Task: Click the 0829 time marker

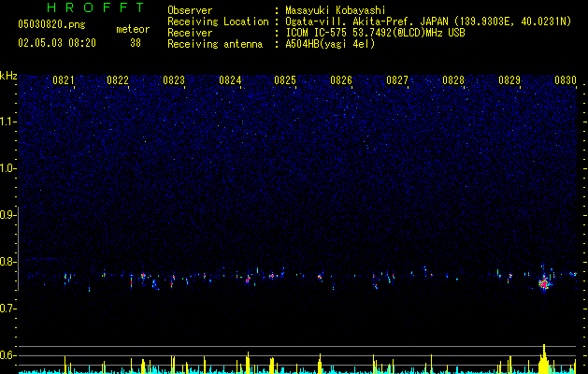Action: tap(509, 80)
